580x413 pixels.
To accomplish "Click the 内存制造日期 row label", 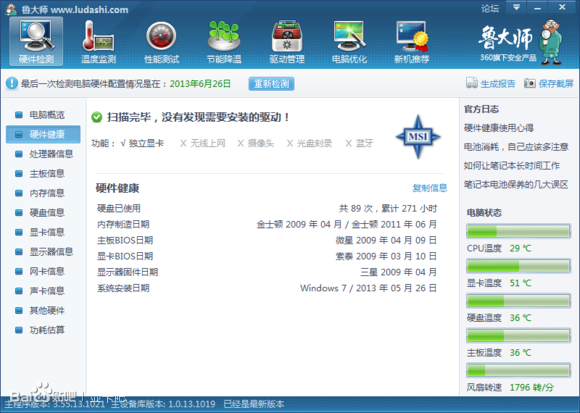I will (123, 224).
